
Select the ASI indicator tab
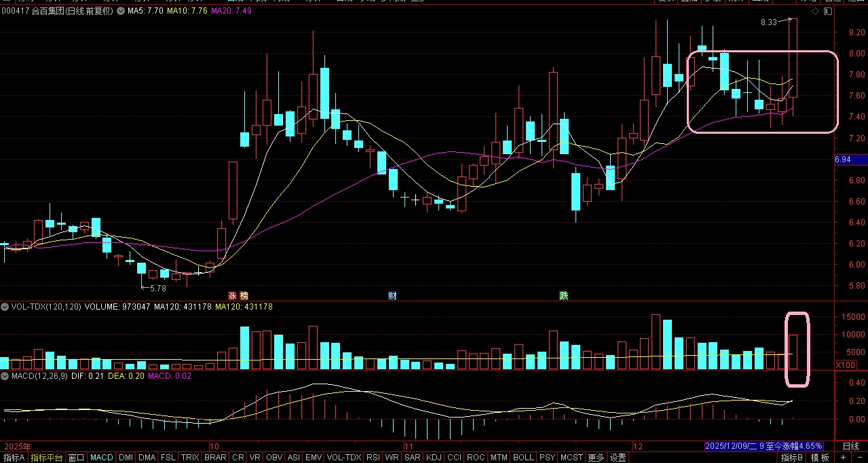294,458
